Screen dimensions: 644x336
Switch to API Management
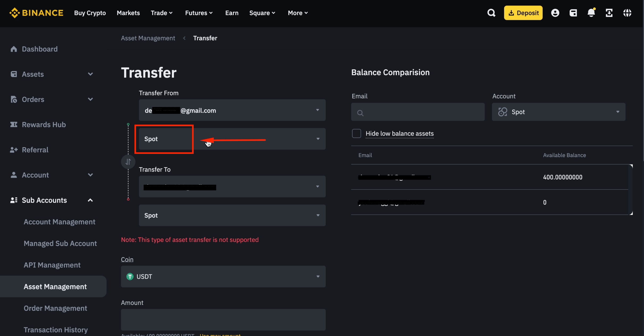tap(52, 265)
